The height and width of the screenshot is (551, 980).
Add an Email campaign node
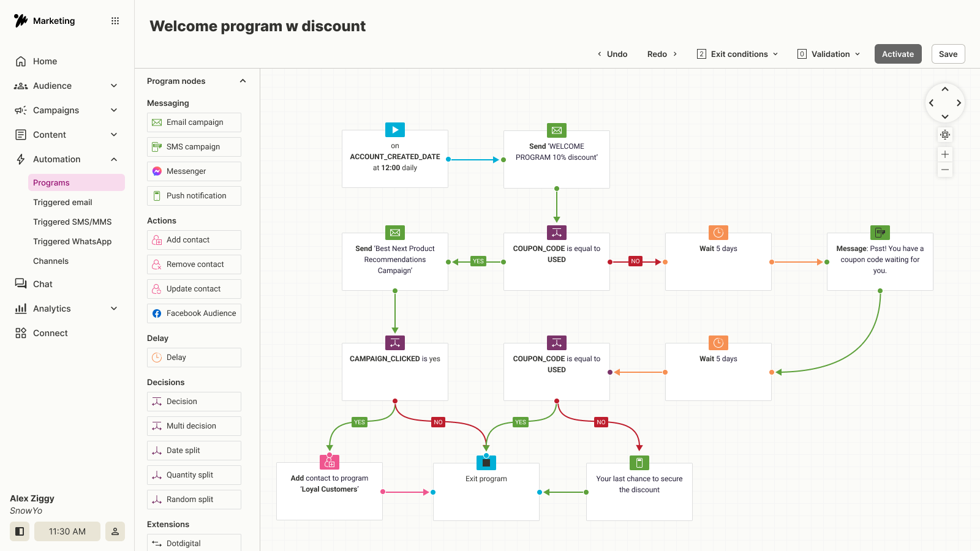[194, 122]
